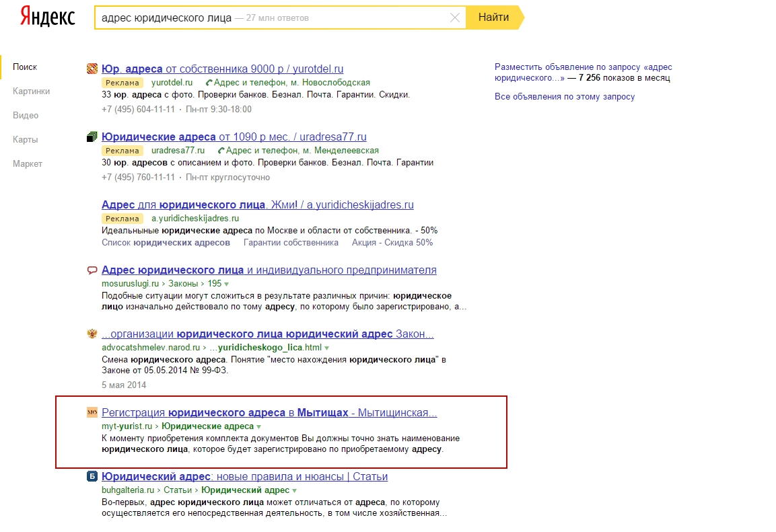Open Список юридических адресов sitelink
Image resolution: width=776 pixels, height=532 pixels.
pyautogui.click(x=166, y=243)
